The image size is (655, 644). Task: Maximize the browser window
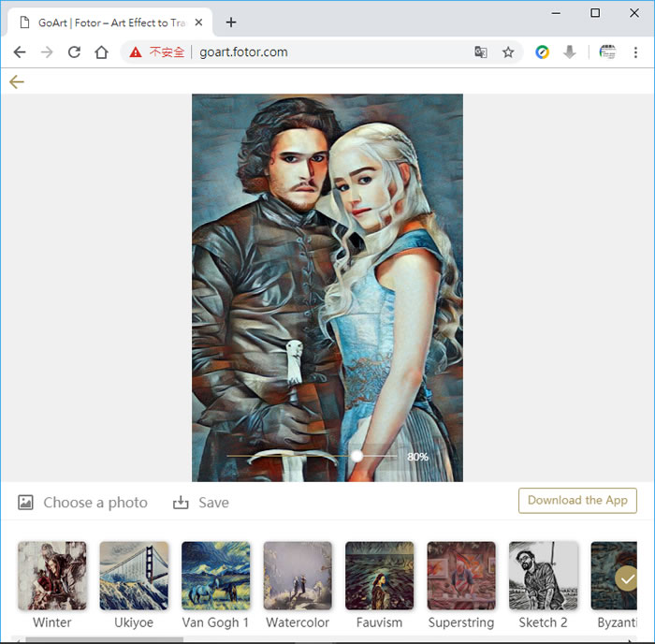(595, 13)
